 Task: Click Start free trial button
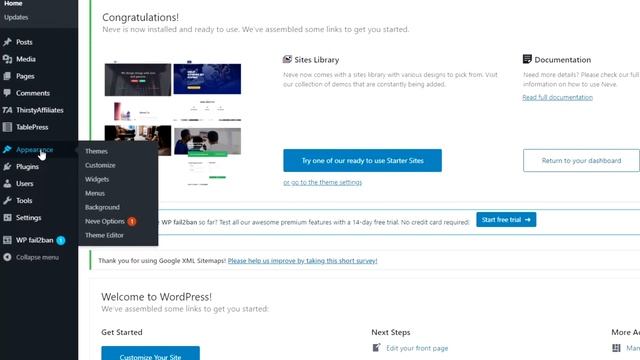tap(506, 220)
